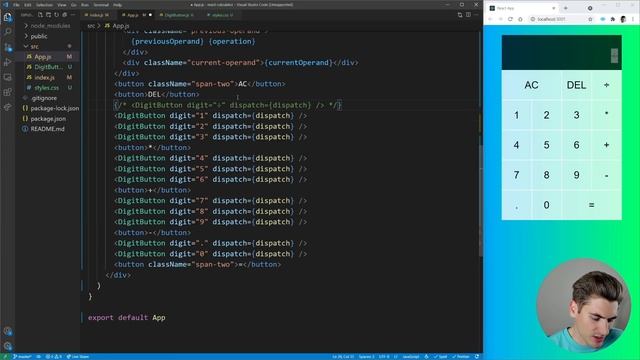
Task: Change language mode JavaScript in status bar
Action: tap(410, 357)
